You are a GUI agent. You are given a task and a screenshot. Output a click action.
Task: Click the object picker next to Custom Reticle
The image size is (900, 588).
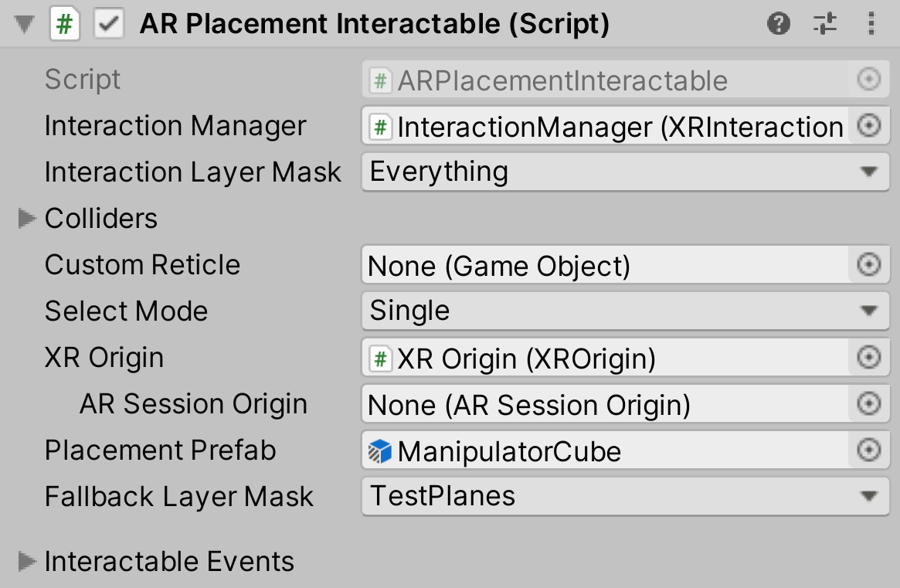coord(870,264)
